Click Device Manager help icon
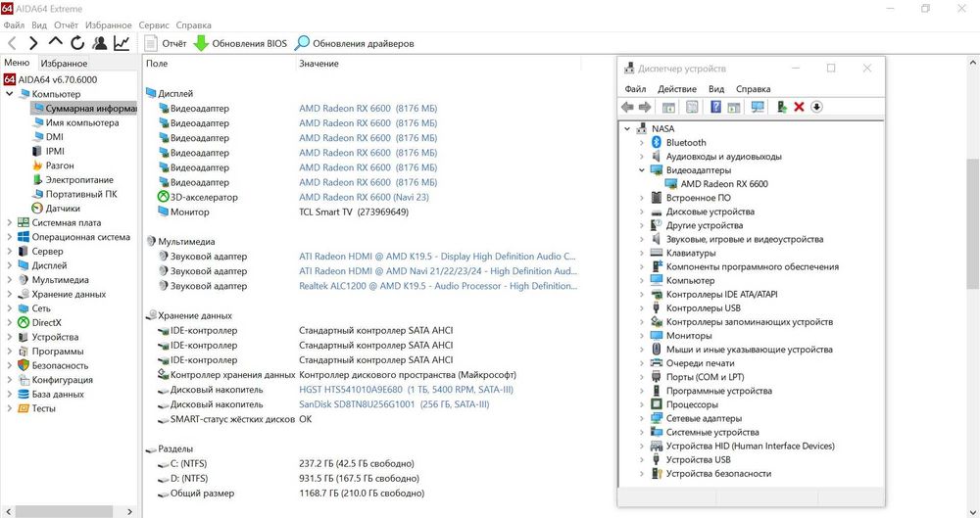980x518 pixels. coord(715,107)
